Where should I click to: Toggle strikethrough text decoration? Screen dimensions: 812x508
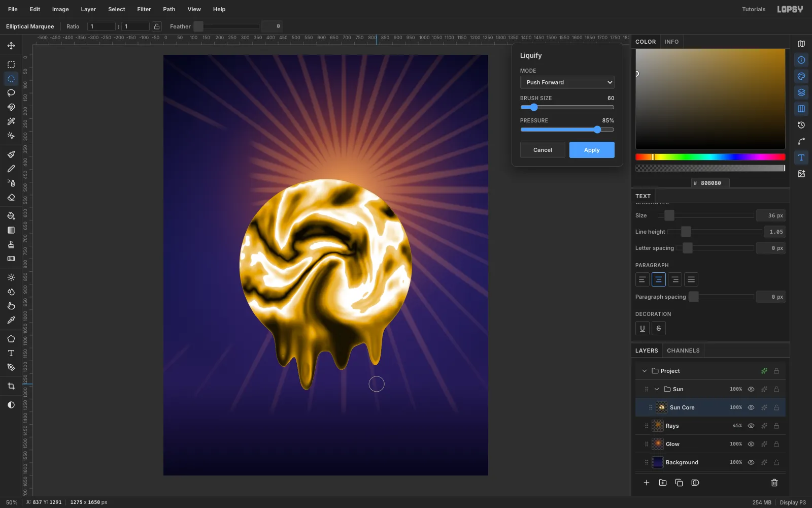tap(659, 328)
